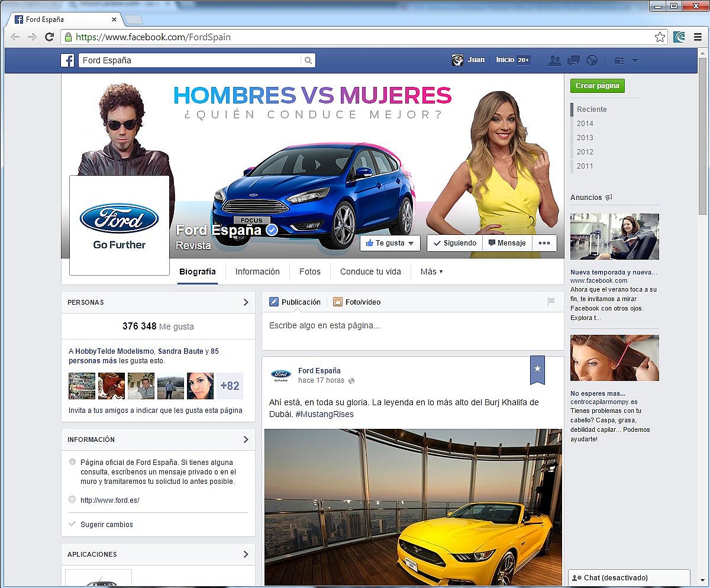Screen dimensions: 710x588
Task: Reload the page
Action: tap(50, 37)
